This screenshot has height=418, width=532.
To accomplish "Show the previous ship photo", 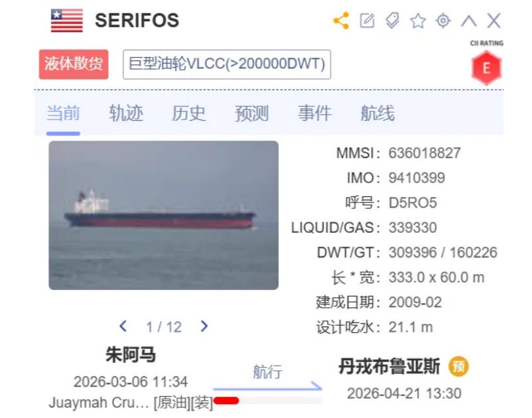I will (123, 326).
